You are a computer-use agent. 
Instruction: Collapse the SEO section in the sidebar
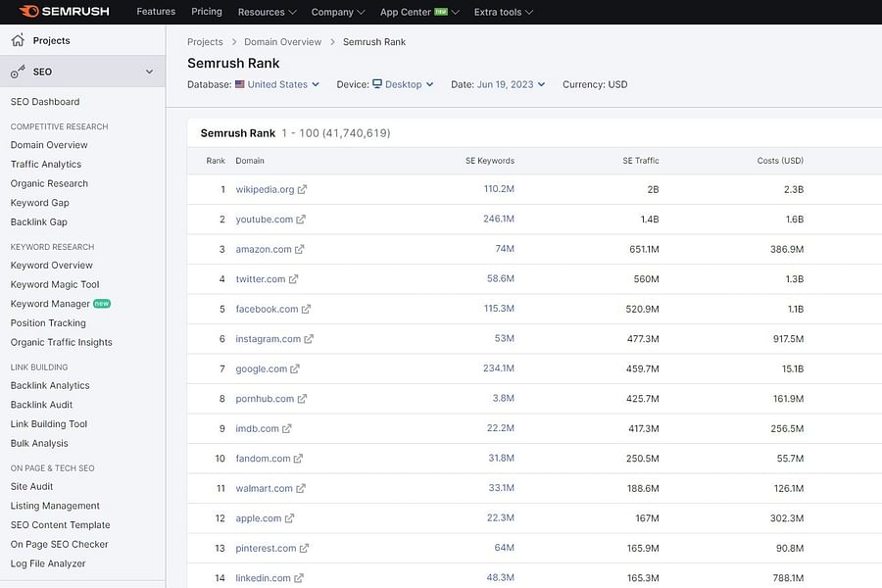[x=149, y=71]
